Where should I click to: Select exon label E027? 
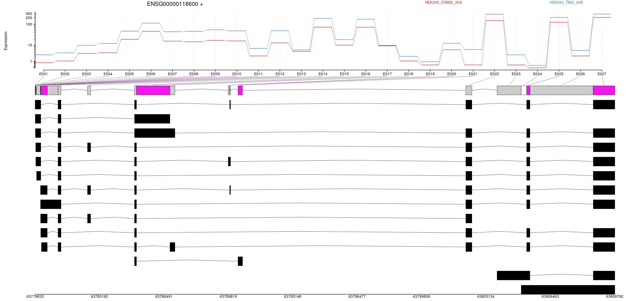click(x=602, y=74)
